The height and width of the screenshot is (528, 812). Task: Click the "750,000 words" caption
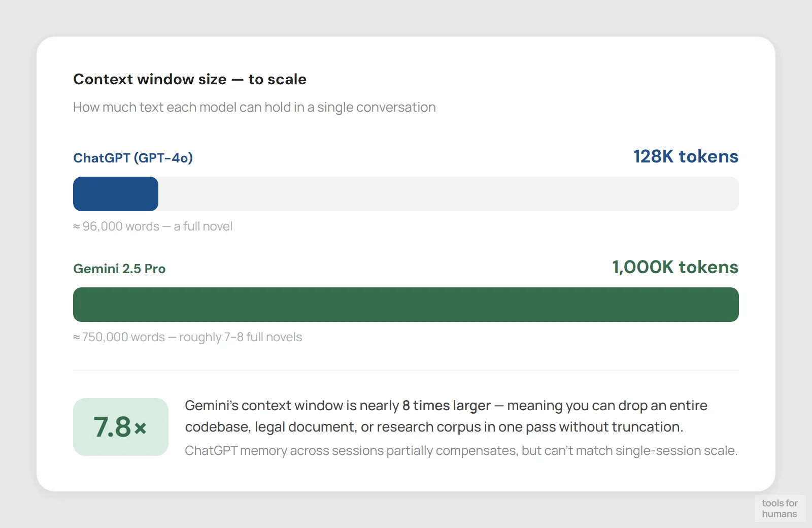[x=123, y=337]
